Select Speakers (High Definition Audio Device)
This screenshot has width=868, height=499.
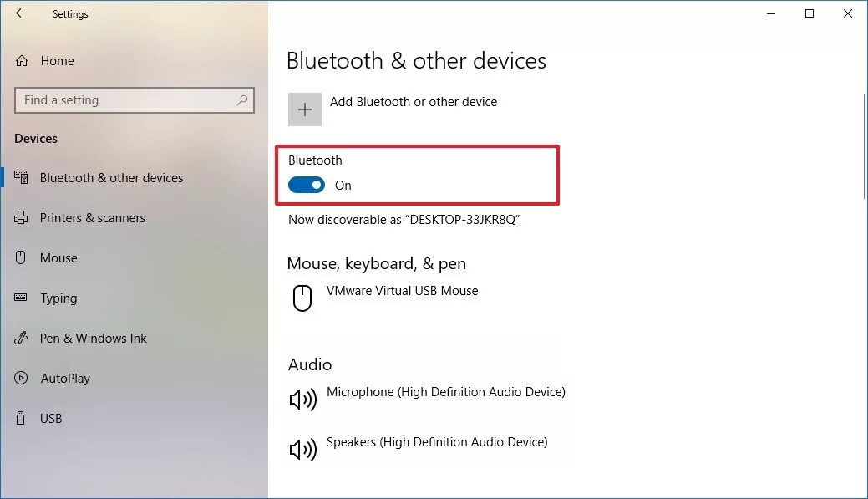(x=436, y=442)
